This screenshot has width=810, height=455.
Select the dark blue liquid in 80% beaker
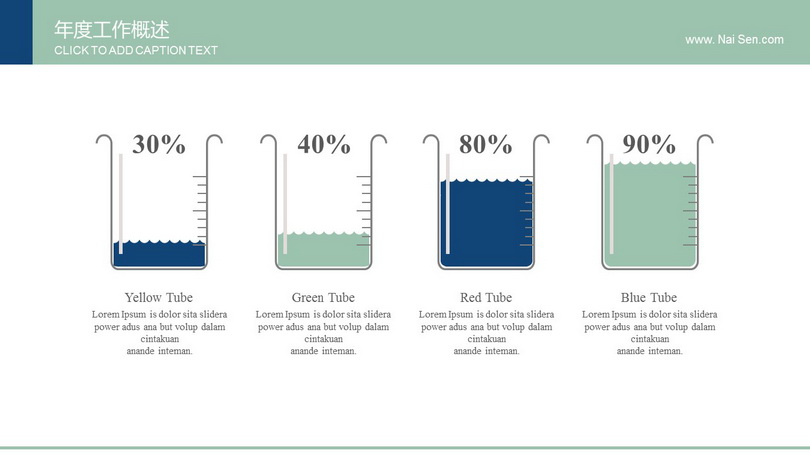(x=486, y=223)
